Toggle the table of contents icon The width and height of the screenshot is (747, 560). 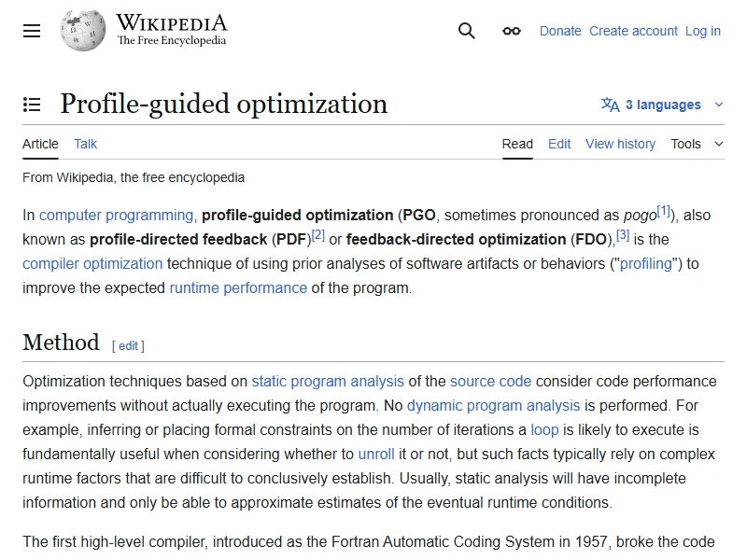pyautogui.click(x=32, y=105)
